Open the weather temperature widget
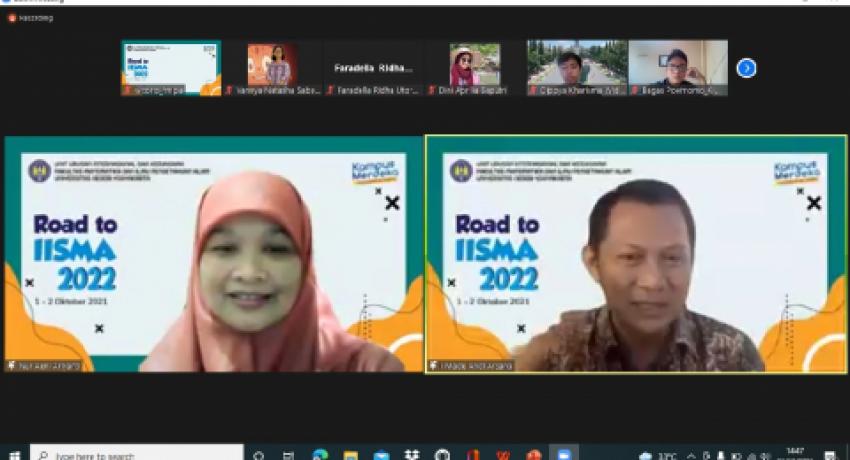850x460 pixels. pyautogui.click(x=659, y=456)
